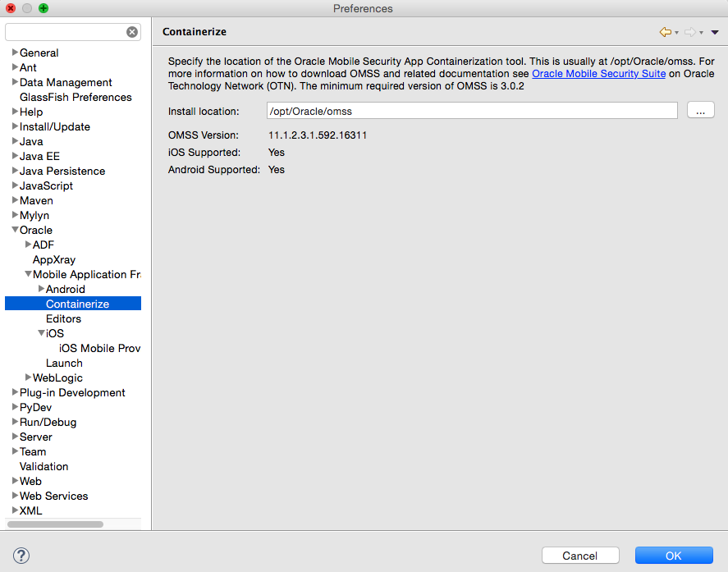Click the Android Supported Yes value
This screenshot has height=572, width=728.
(x=277, y=169)
